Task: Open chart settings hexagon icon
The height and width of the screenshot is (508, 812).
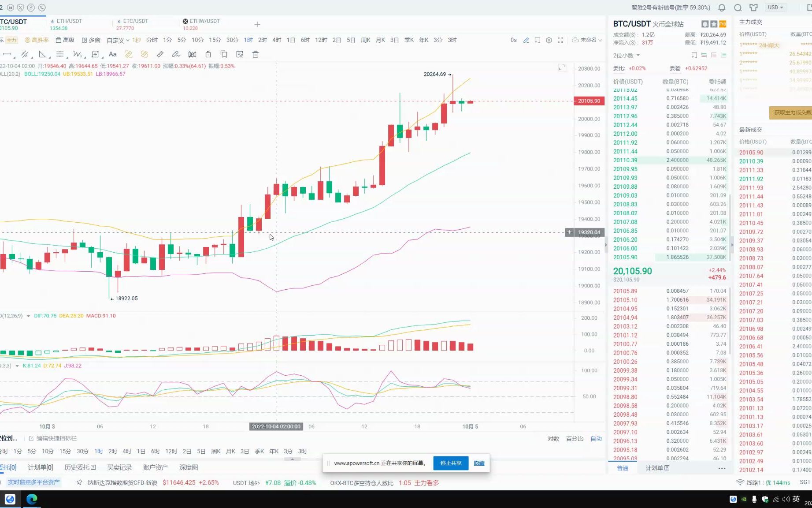Action: [549, 40]
